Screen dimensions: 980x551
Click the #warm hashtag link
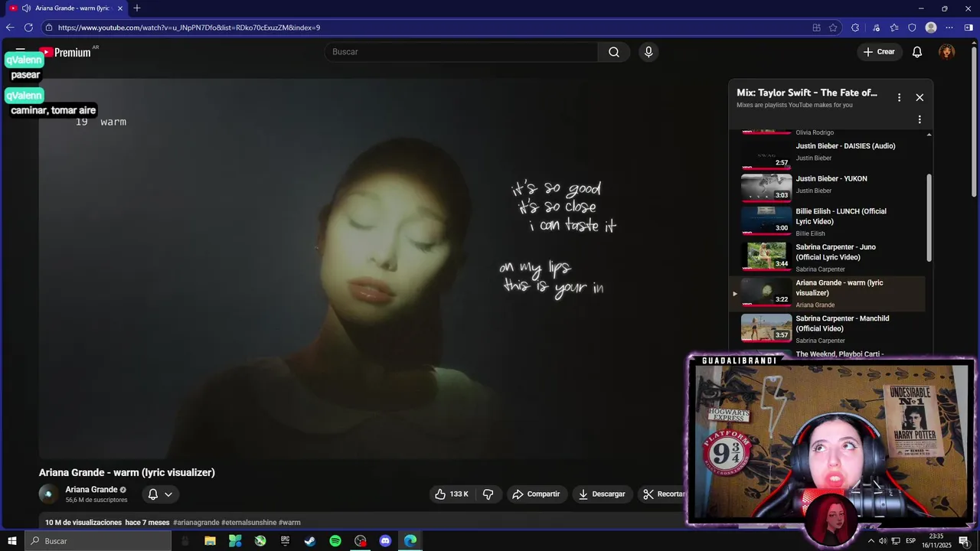coord(289,523)
